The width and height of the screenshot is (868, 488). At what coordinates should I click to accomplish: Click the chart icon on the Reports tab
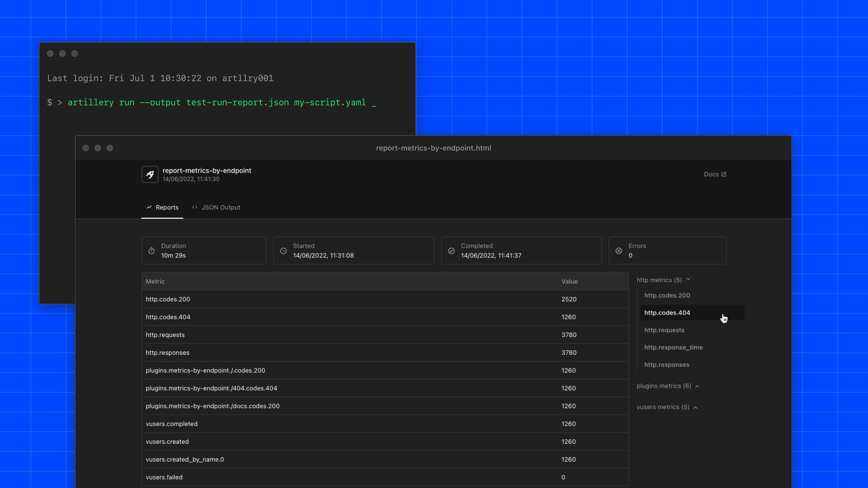tap(149, 207)
